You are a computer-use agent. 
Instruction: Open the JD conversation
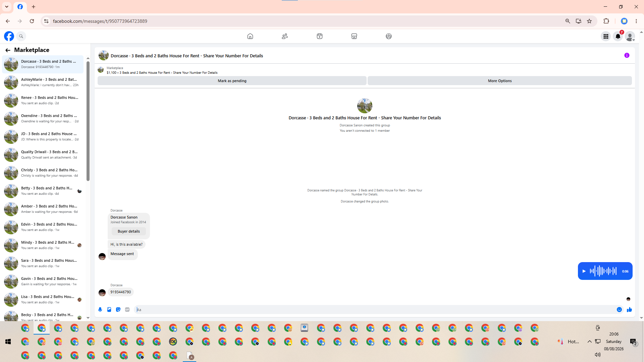tap(43, 136)
